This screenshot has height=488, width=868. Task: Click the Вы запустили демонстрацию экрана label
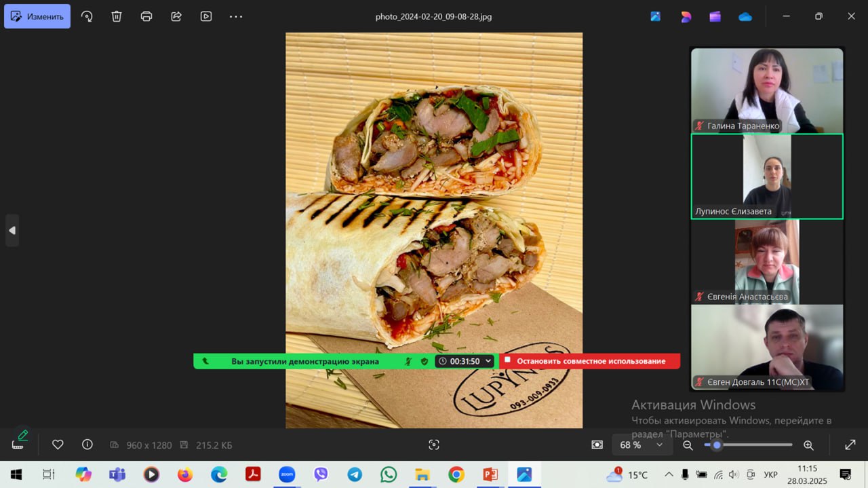coord(305,361)
